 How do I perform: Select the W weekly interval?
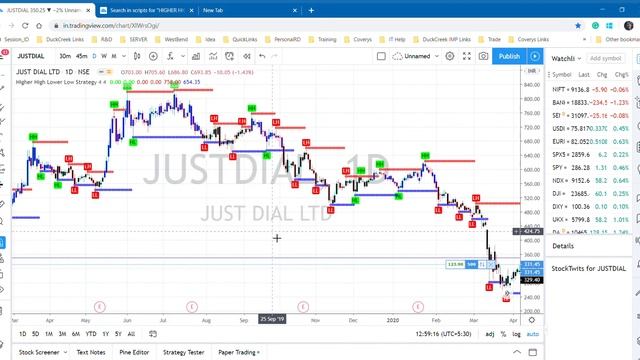[104, 56]
